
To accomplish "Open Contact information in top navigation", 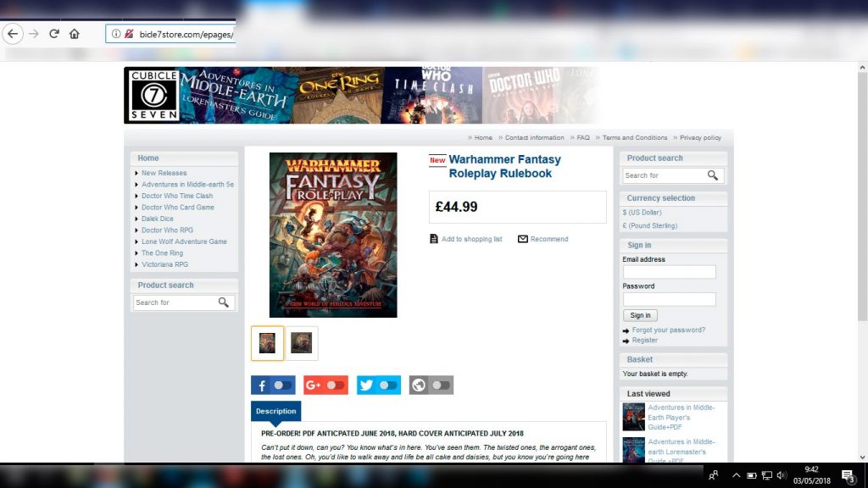I will coord(534,138).
